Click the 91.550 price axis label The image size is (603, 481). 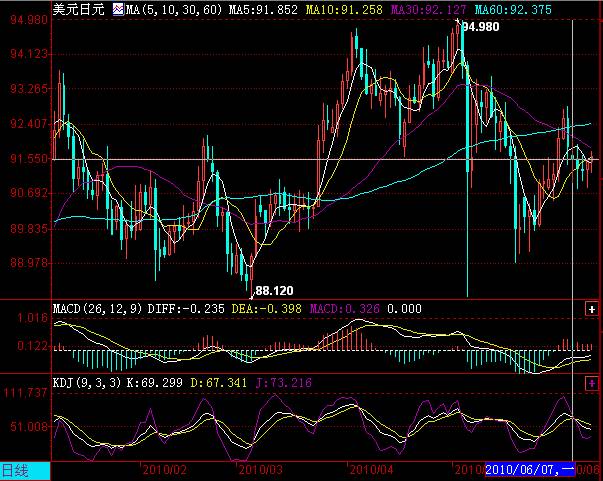29,158
